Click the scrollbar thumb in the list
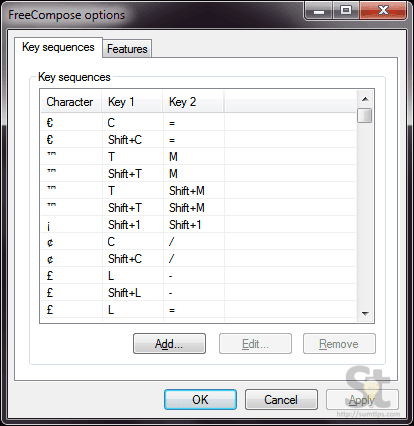Image resolution: width=414 pixels, height=426 pixels. click(x=365, y=116)
